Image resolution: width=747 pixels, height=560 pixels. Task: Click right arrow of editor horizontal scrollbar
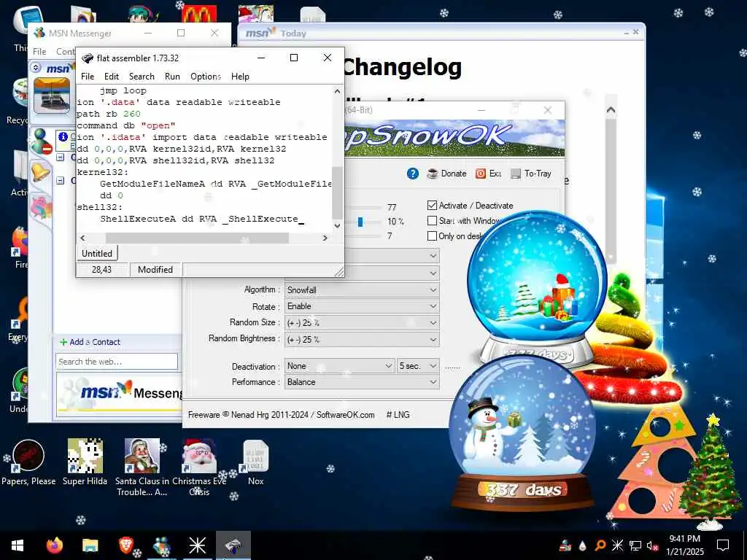[x=325, y=238]
